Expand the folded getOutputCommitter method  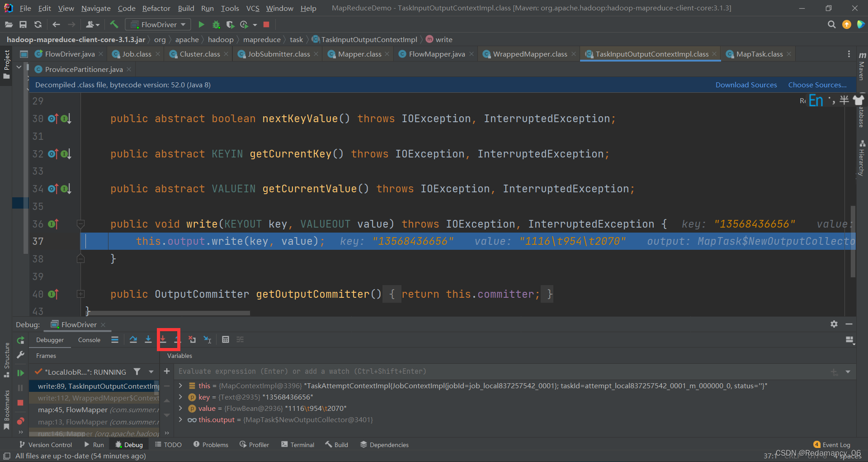(x=80, y=294)
